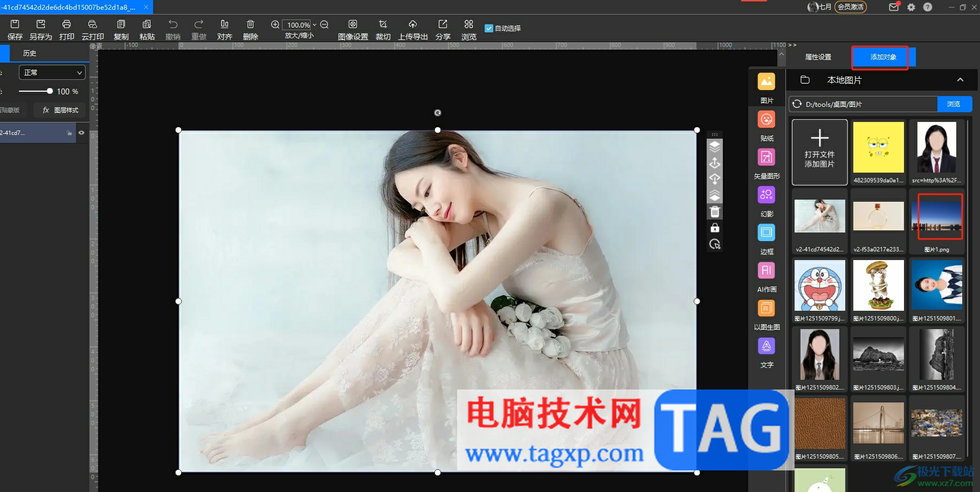Viewport: 980px width, 492px height.
Task: Open the Text (文字) category
Action: [767, 352]
